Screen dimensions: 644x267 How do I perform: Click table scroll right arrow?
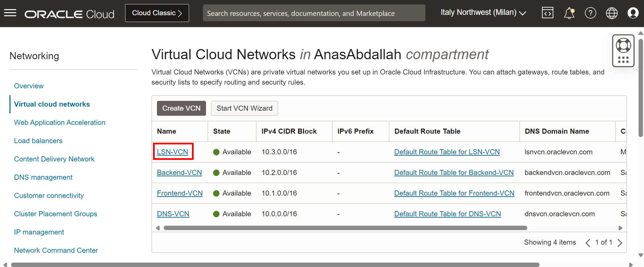pos(621,228)
